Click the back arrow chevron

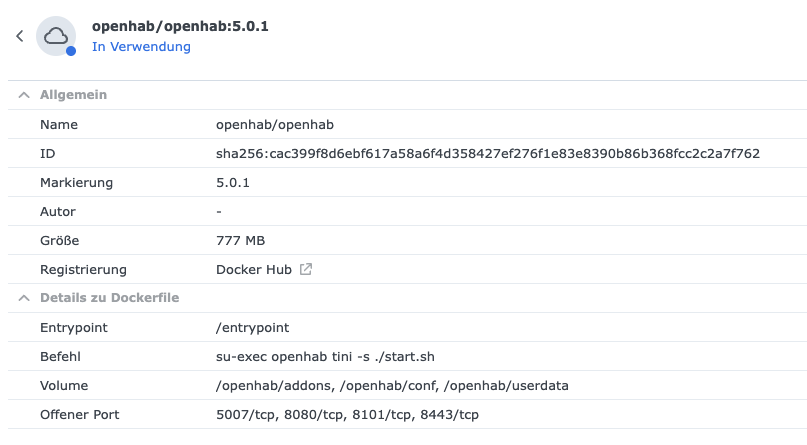click(x=19, y=36)
